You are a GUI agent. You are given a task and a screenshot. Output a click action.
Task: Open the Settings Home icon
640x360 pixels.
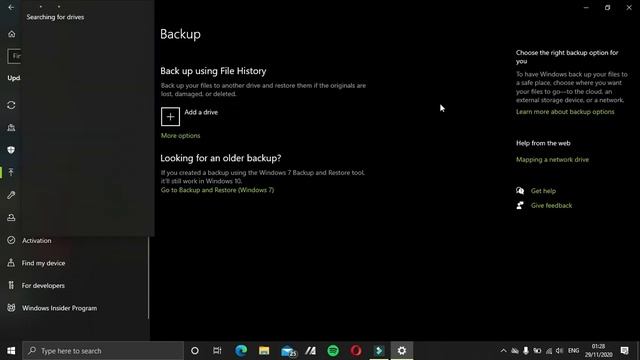tap(11, 34)
